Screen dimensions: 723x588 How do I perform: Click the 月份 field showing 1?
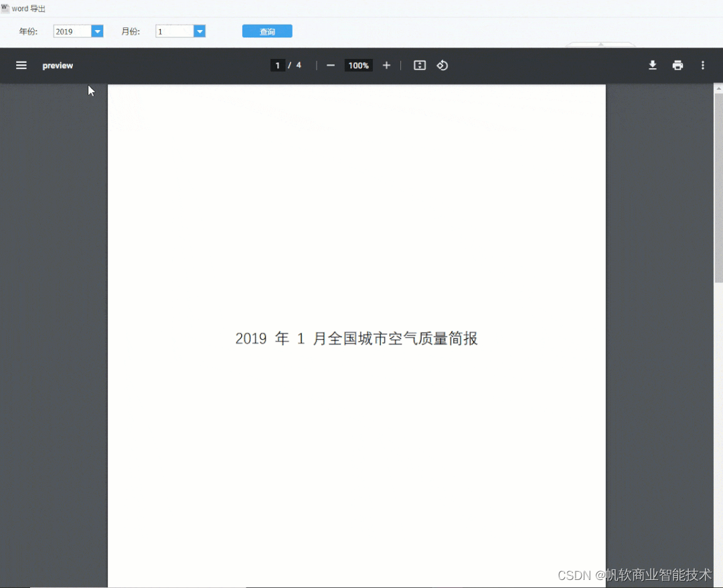pos(175,31)
